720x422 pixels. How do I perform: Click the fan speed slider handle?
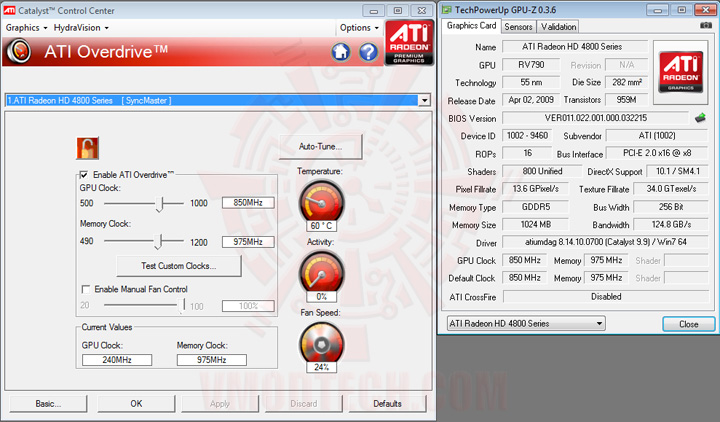point(183,305)
